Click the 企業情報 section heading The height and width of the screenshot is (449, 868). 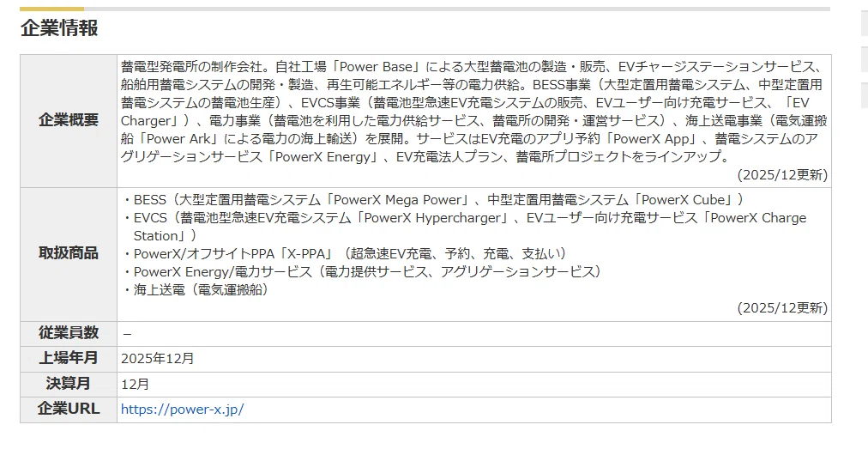(59, 27)
